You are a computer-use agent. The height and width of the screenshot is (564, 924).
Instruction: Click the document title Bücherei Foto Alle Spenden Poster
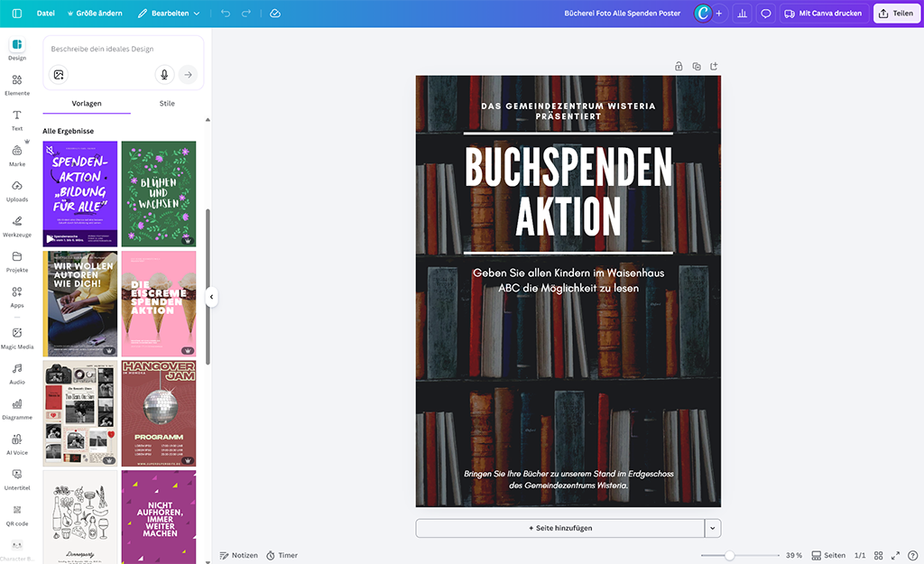[622, 13]
